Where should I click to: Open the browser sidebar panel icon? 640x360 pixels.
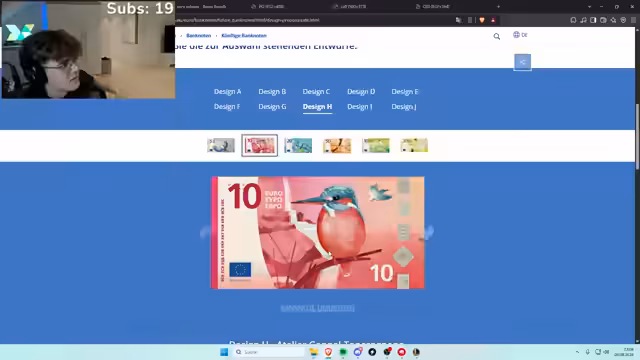[x=593, y=20]
